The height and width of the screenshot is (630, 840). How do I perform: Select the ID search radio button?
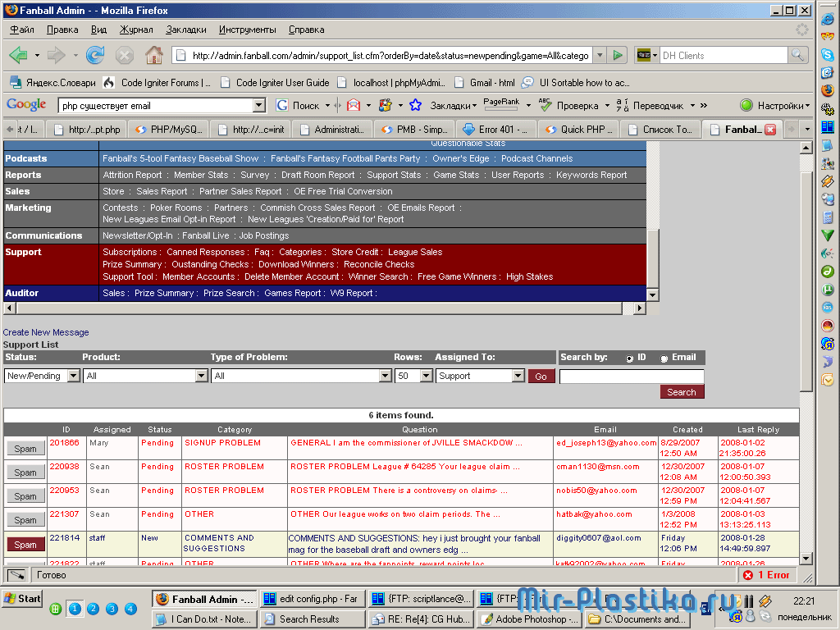[x=629, y=358]
